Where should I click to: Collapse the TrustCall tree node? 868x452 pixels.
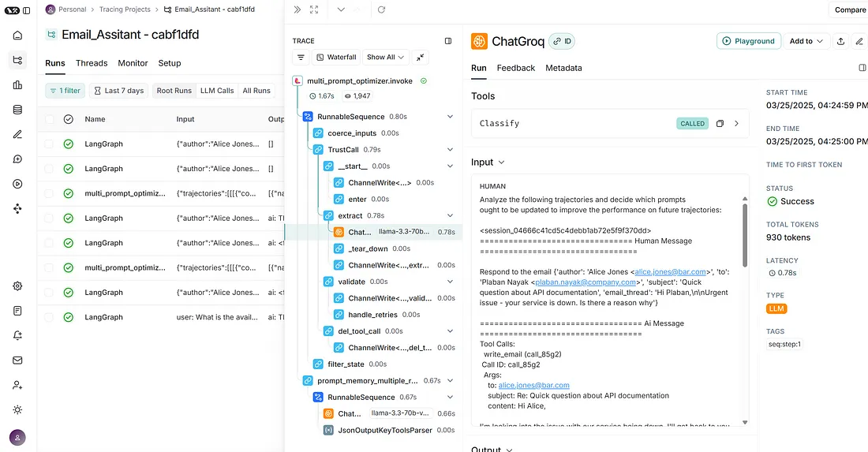[450, 149]
